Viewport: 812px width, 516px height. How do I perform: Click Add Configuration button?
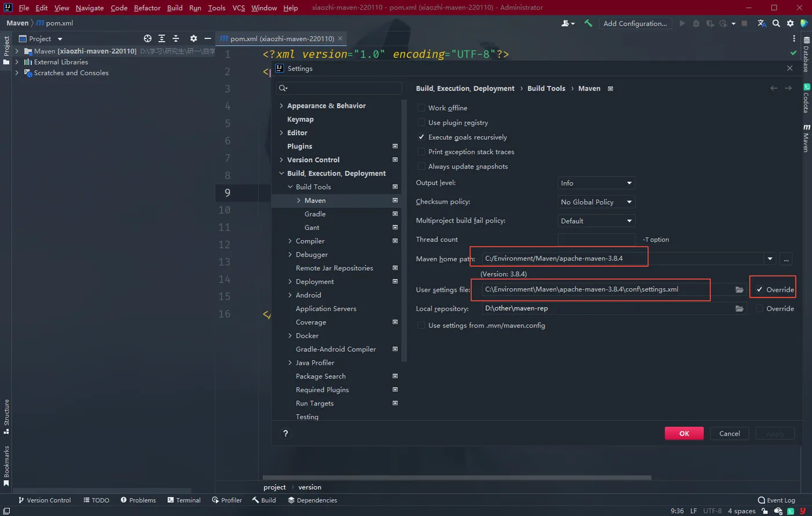pyautogui.click(x=635, y=23)
